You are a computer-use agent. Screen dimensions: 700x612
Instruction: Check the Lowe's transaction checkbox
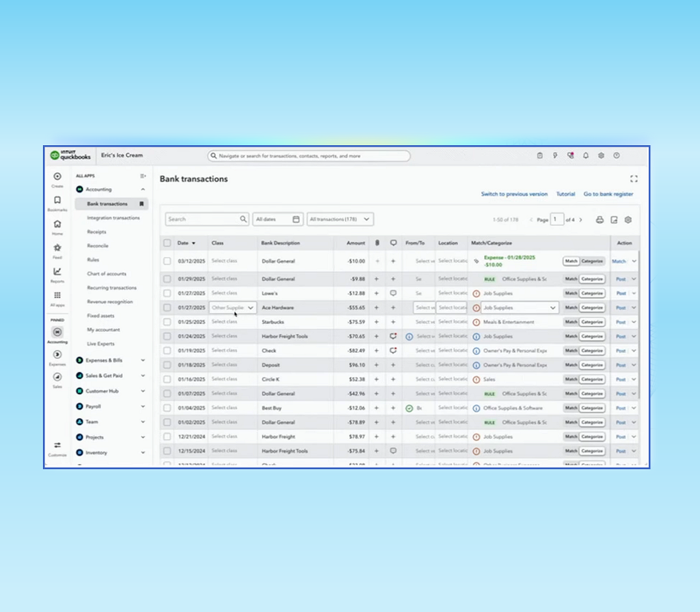(167, 294)
